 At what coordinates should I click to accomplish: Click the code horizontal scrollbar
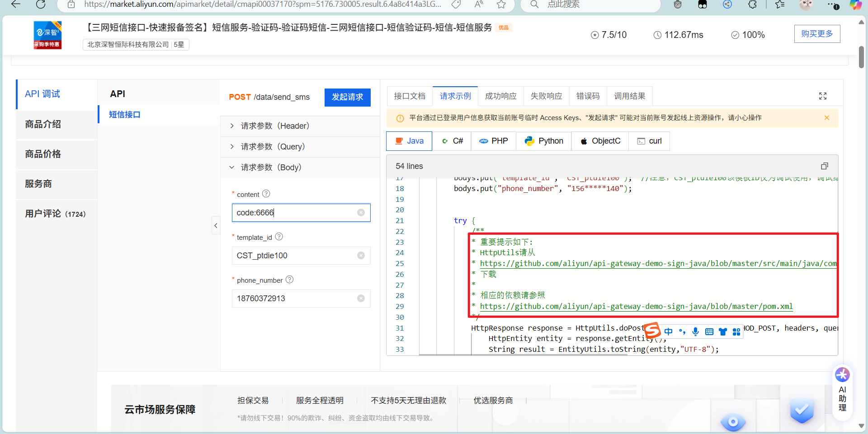click(523, 355)
